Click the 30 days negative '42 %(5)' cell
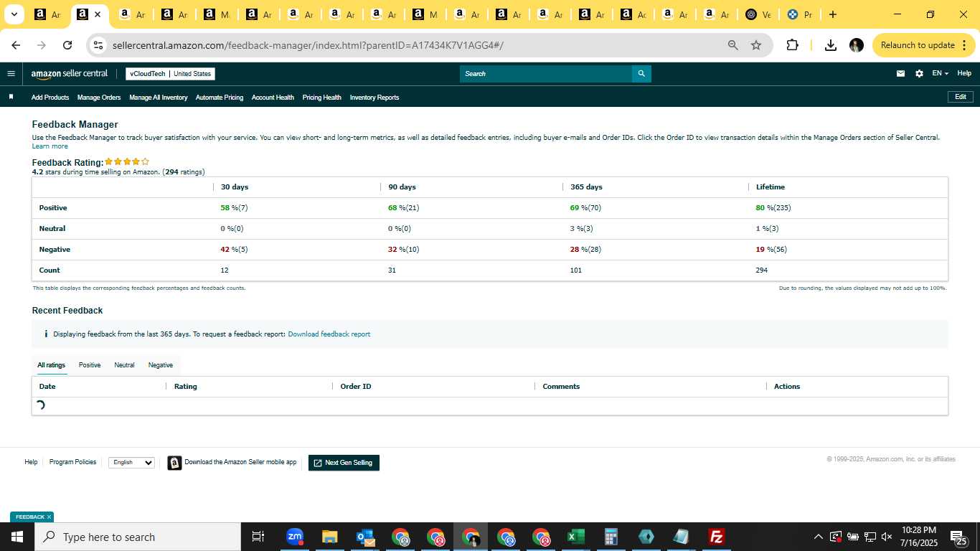This screenshot has height=551, width=980. [x=234, y=250]
